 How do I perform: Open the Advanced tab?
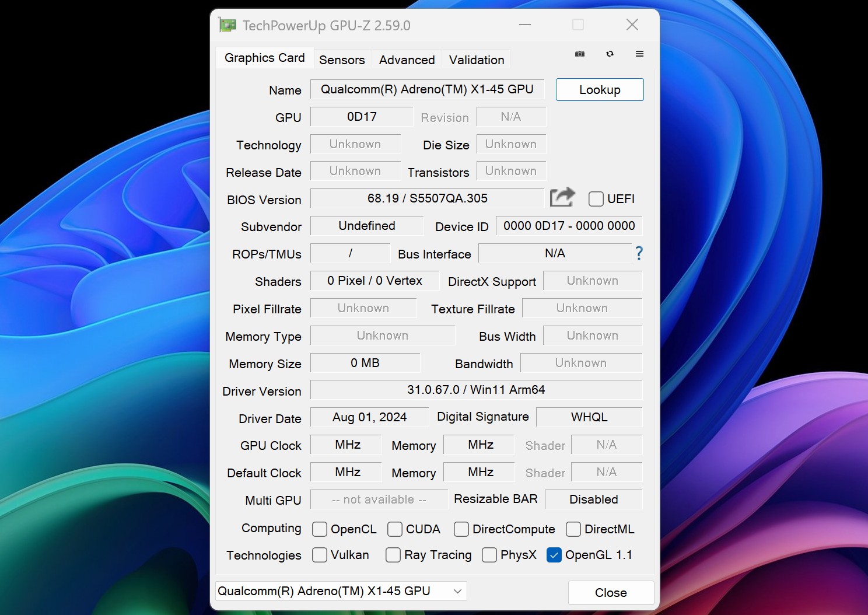pyautogui.click(x=407, y=60)
